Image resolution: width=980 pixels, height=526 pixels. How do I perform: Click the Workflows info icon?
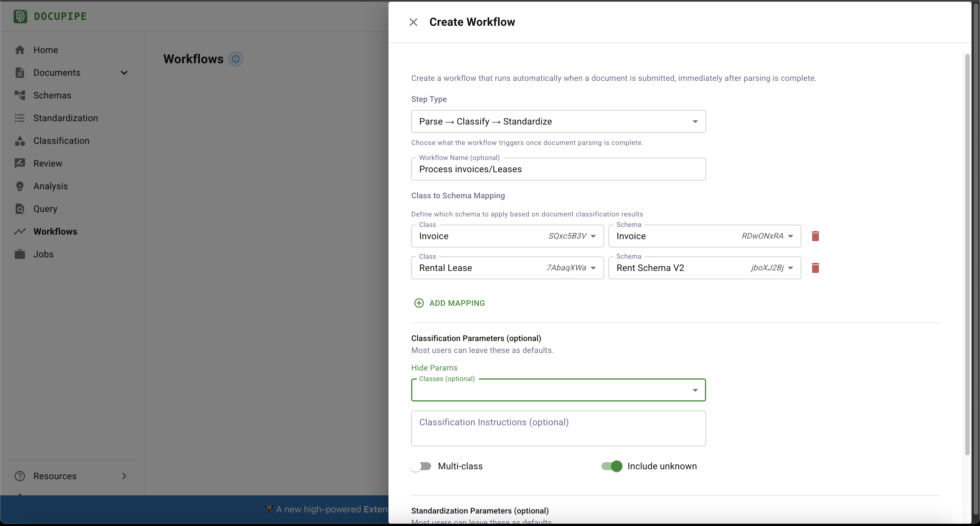click(x=235, y=59)
